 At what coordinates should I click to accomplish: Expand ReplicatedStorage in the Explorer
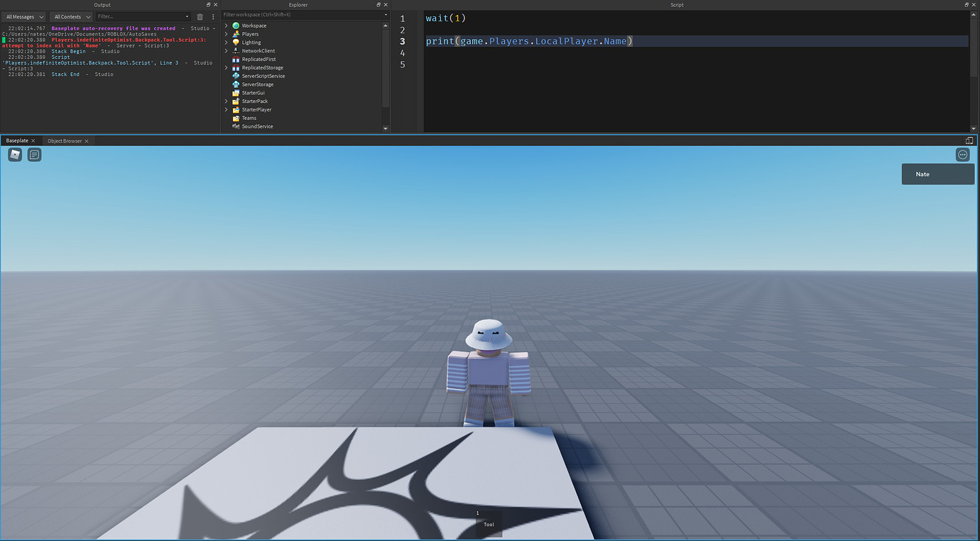pos(226,67)
